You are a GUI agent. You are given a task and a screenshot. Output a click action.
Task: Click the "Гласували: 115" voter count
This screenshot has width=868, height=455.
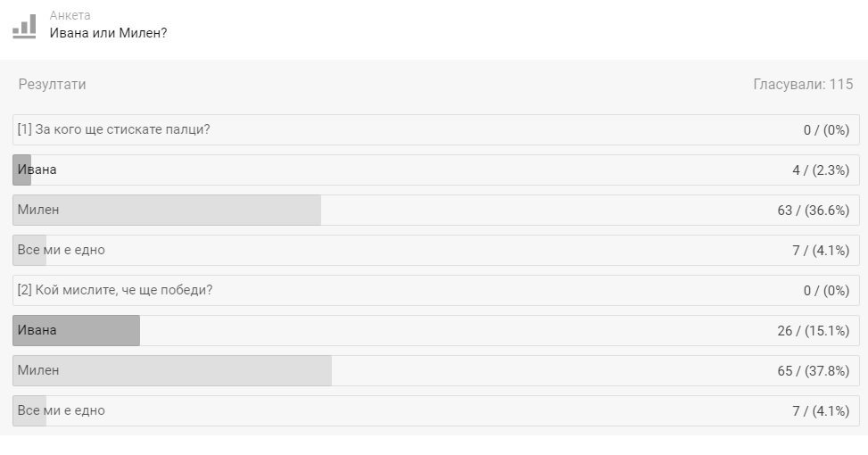pos(803,85)
